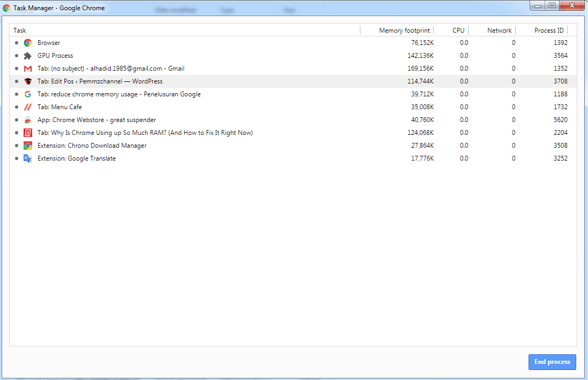Viewport: 588px width, 380px height.
Task: Sort by the Task column header
Action: [x=20, y=31]
